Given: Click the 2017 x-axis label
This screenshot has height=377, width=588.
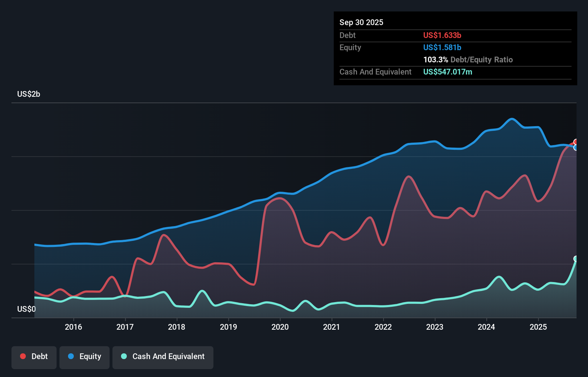Looking at the screenshot, I should click(x=125, y=327).
